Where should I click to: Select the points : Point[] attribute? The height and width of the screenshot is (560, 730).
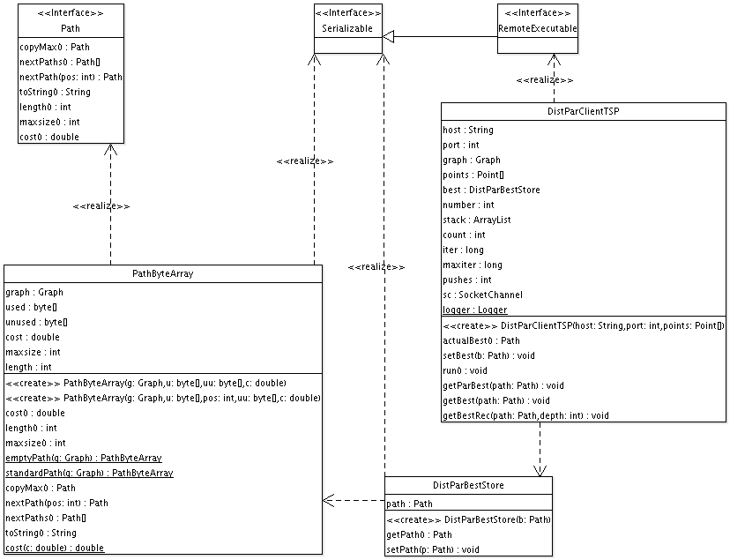[x=473, y=175]
